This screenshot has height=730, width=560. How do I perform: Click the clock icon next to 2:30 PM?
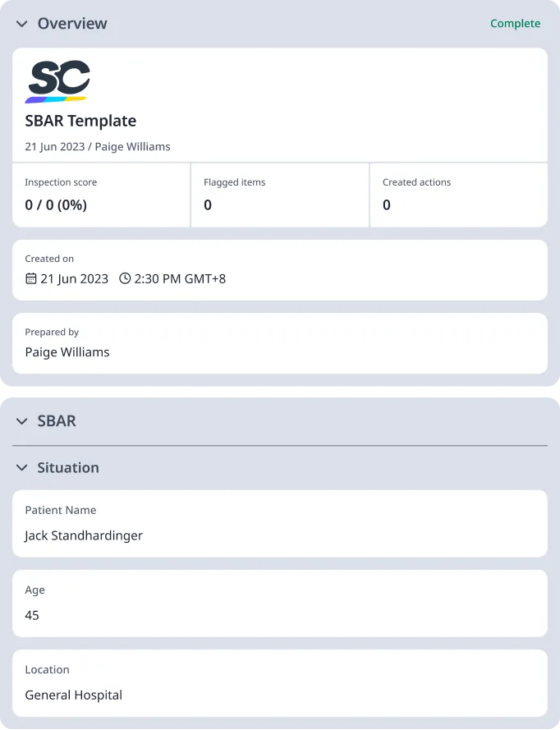click(125, 278)
